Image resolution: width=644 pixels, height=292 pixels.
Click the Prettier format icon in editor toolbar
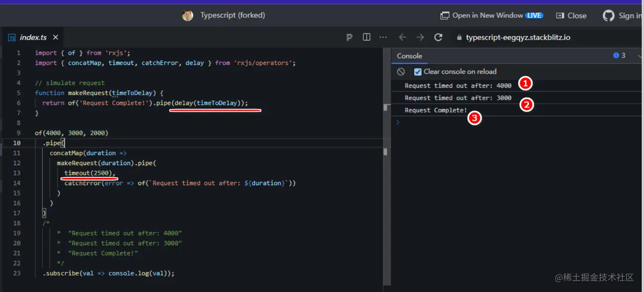(350, 37)
